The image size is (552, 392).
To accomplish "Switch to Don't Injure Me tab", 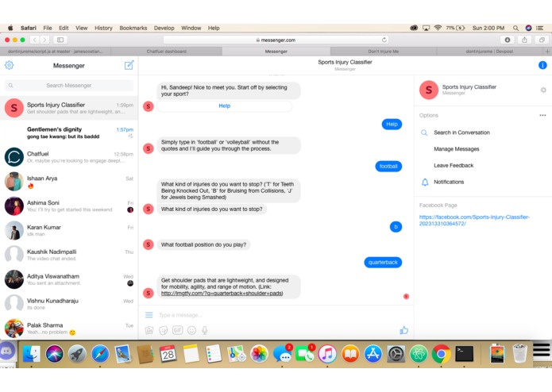I will point(384,52).
